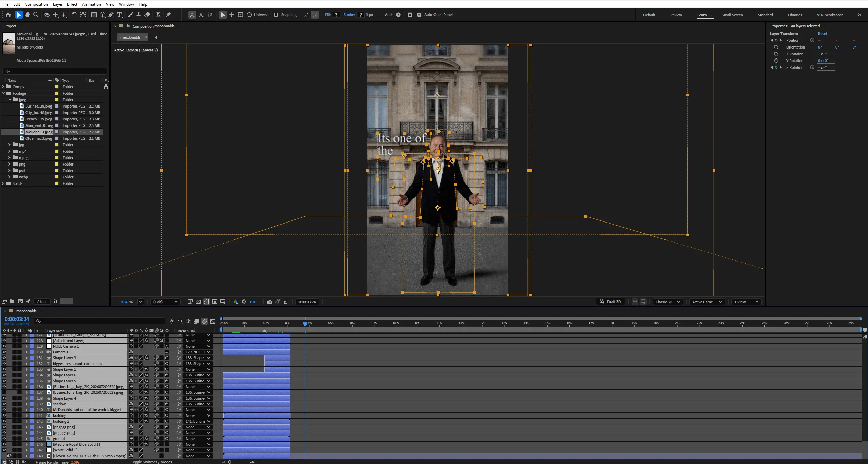Switch to the Review workspace
This screenshot has height=464, width=868.
pos(676,15)
